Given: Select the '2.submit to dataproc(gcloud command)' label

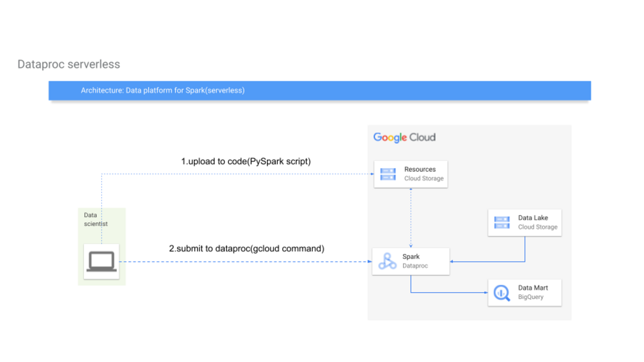Looking at the screenshot, I should pyautogui.click(x=247, y=248).
